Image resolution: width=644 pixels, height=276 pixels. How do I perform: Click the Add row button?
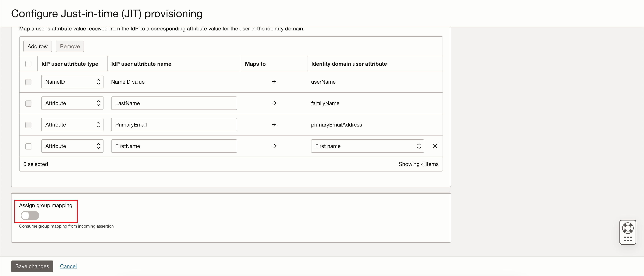pyautogui.click(x=37, y=46)
